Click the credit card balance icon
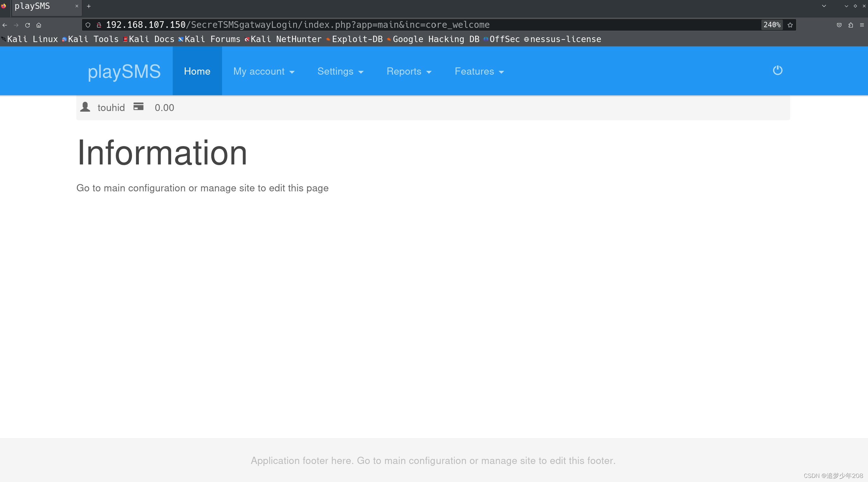Image resolution: width=868 pixels, height=482 pixels. pos(138,107)
